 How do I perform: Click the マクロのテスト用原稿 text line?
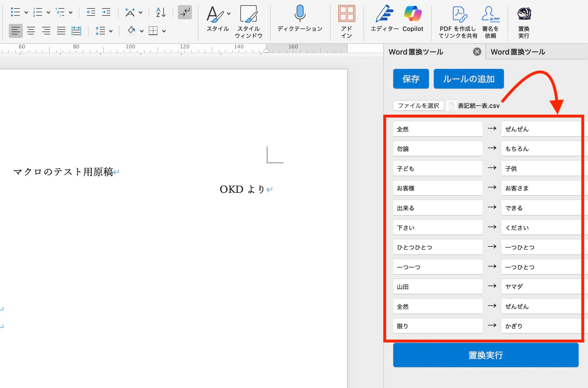(63, 172)
